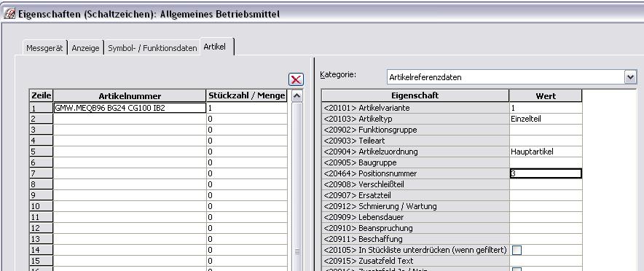Screen dimensions: 644x271
Task: Click the Kategorie label
Action: pos(337,75)
